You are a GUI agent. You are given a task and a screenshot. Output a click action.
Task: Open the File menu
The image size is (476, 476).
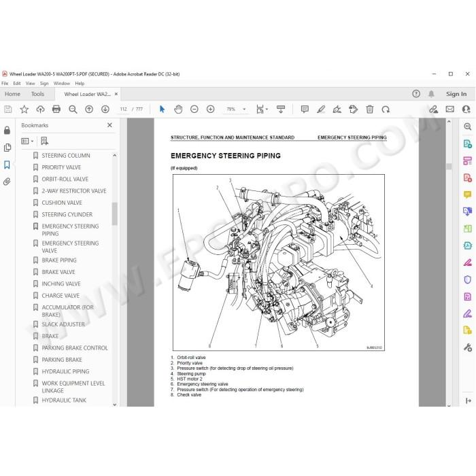pyautogui.click(x=5, y=84)
